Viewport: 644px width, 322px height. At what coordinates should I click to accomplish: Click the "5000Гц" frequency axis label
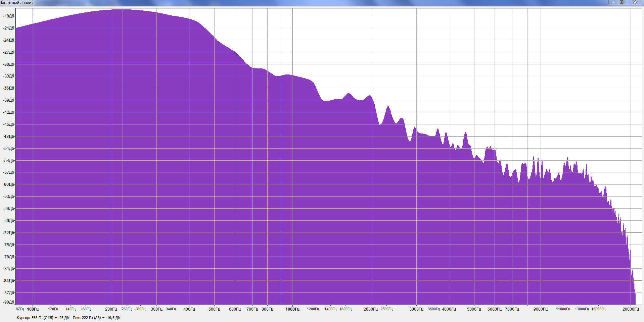(x=474, y=309)
